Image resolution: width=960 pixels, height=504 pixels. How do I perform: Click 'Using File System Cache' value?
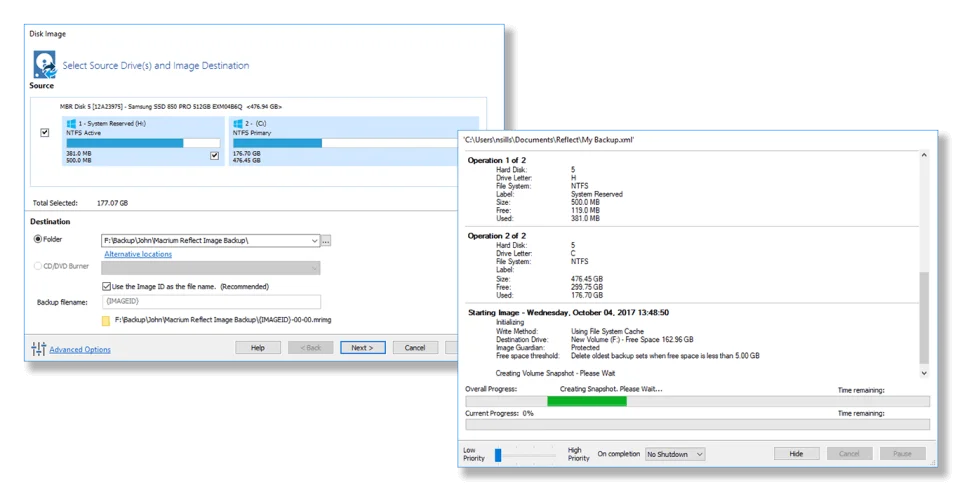[607, 331]
